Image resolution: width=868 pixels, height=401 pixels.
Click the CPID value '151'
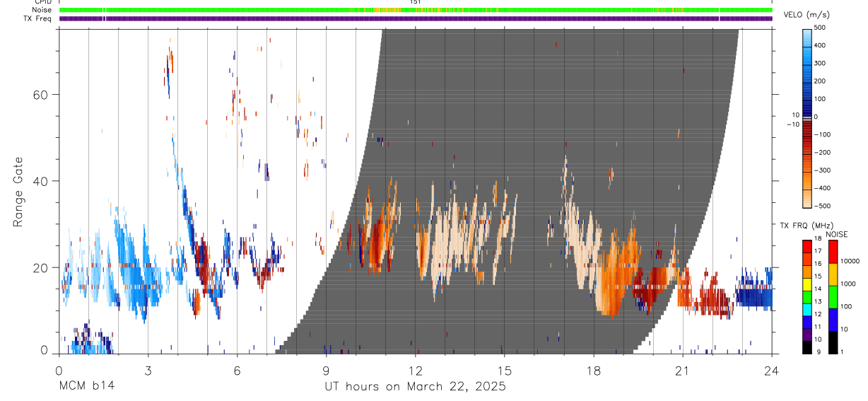[x=416, y=2]
